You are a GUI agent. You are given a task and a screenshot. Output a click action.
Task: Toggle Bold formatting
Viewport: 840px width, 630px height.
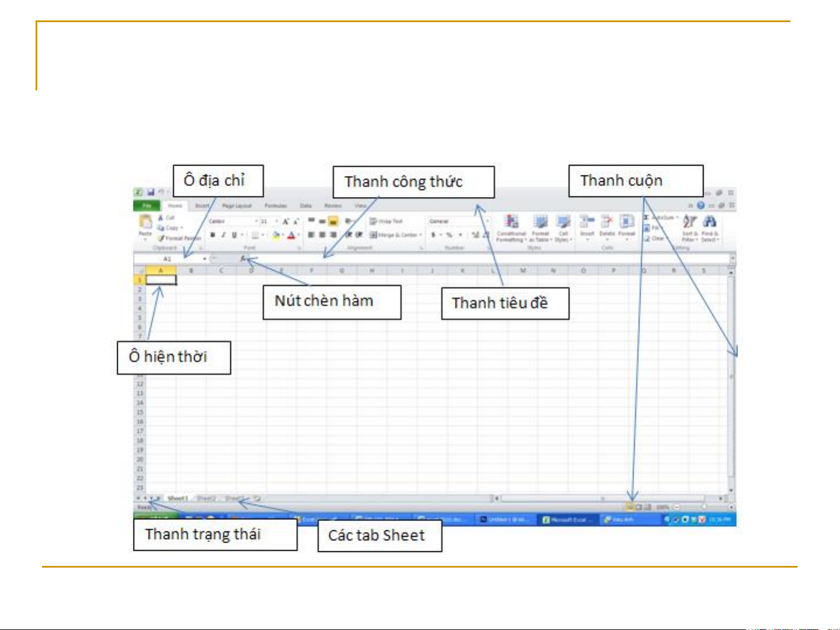tap(213, 235)
